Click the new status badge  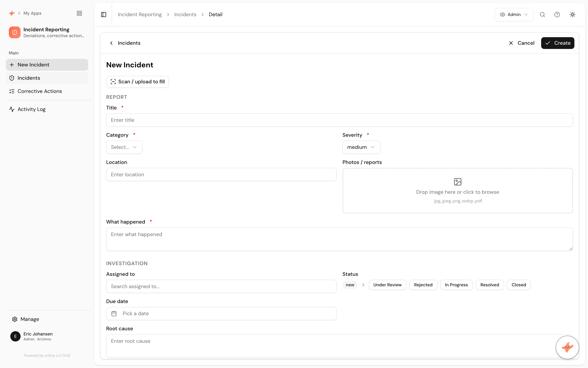(x=350, y=285)
